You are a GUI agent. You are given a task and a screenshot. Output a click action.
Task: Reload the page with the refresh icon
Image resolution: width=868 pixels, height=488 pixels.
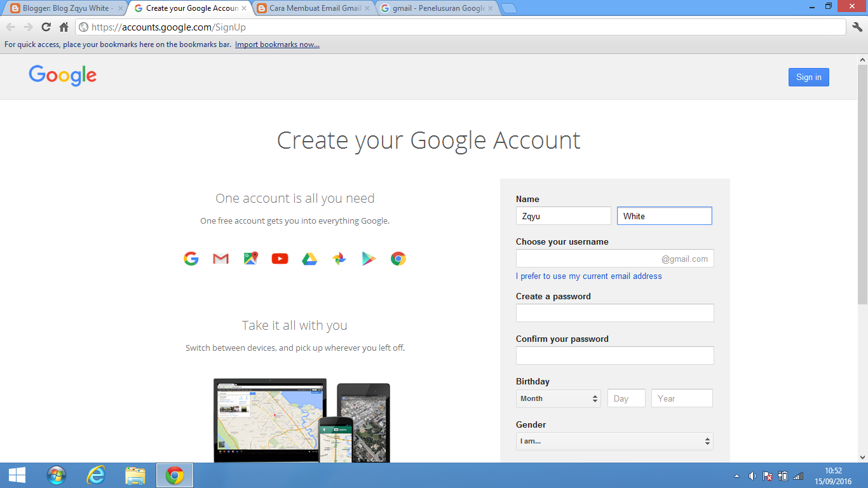click(46, 27)
